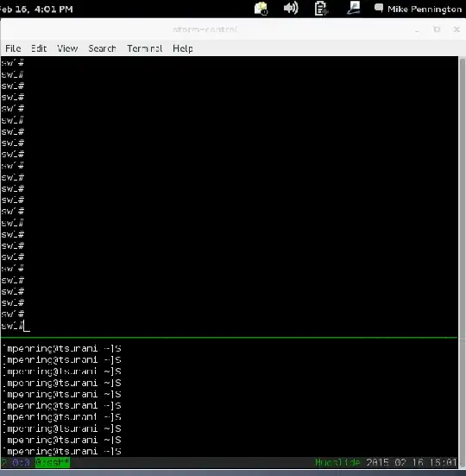Click the tmux 0:ssh* window status tab
This screenshot has width=466, height=476.
(53, 463)
